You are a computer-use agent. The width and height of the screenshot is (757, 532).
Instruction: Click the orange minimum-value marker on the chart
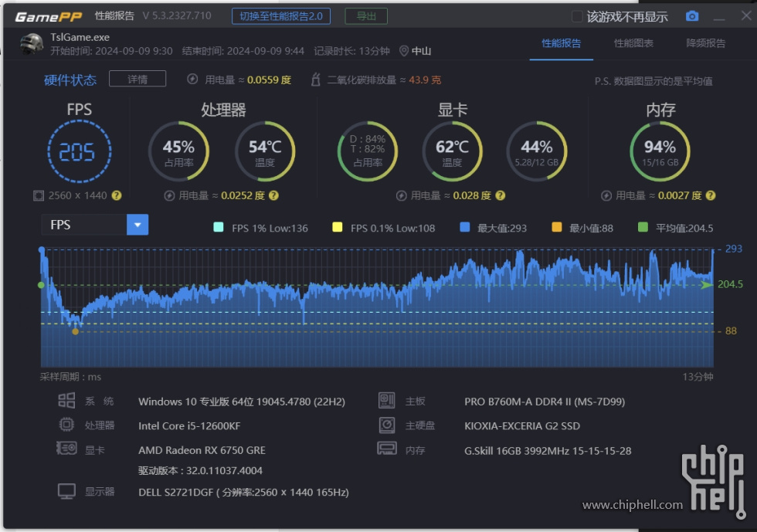[x=76, y=332]
